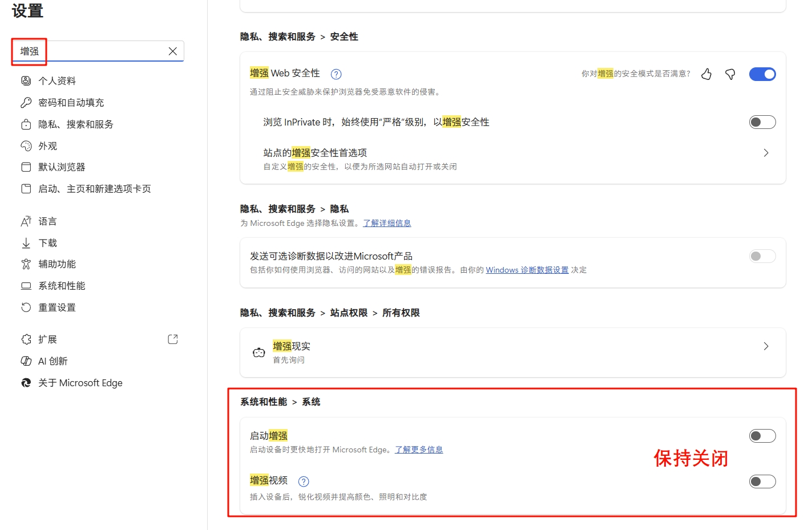
Task: Click the Copilot icon beside AI 创新
Action: 26,361
